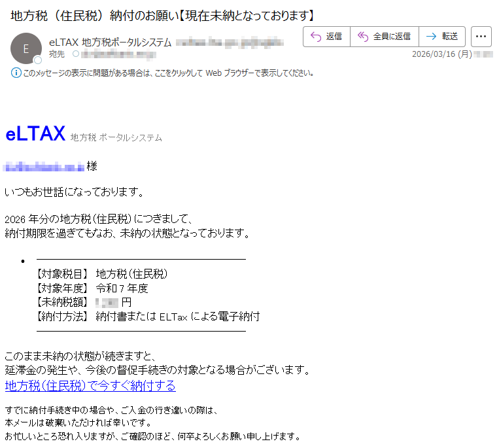Click the greeting いつもお世話になっております。
Screen dimensions: 499x448
75,192
